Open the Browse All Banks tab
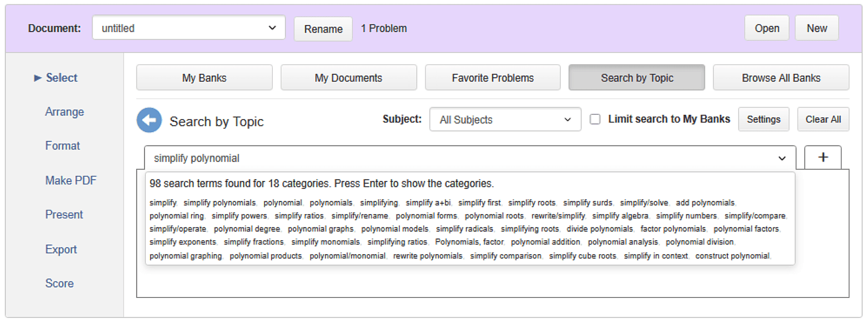Image resolution: width=868 pixels, height=325 pixels. (781, 77)
